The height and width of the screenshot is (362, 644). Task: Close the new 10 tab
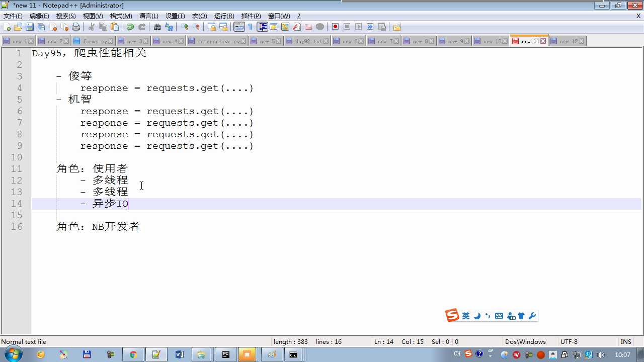click(x=505, y=41)
